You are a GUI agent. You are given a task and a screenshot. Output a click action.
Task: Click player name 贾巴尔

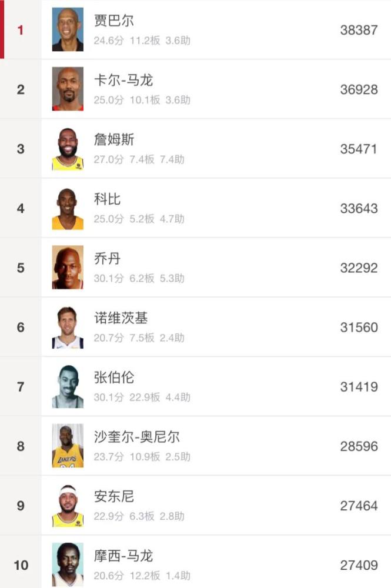point(113,21)
